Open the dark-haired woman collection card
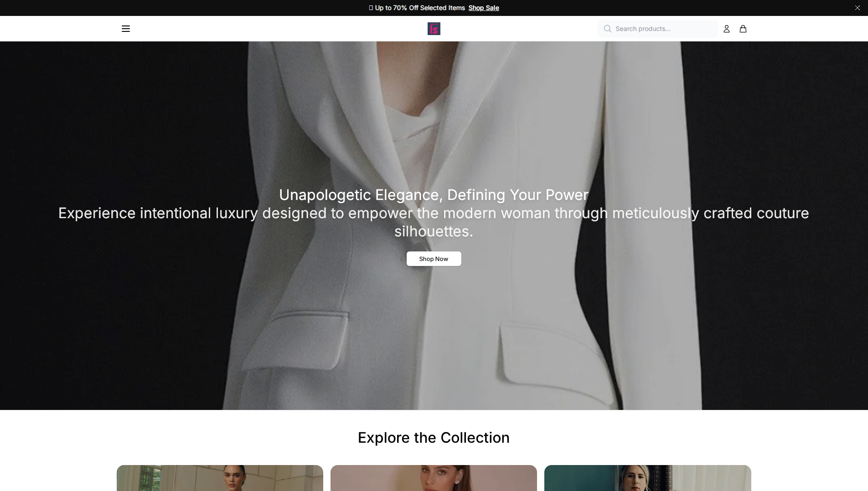 pyautogui.click(x=220, y=478)
